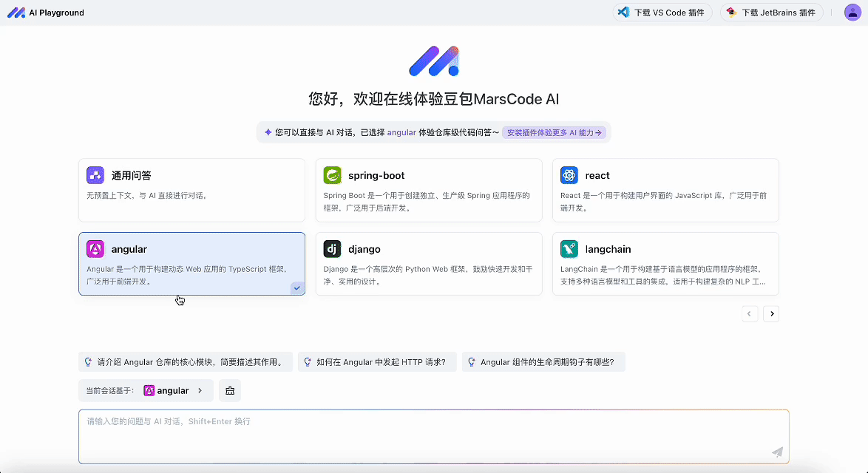Image resolution: width=868 pixels, height=473 pixels.
Task: Click the 下载 JetBrains 插件 button
Action: coord(772,12)
